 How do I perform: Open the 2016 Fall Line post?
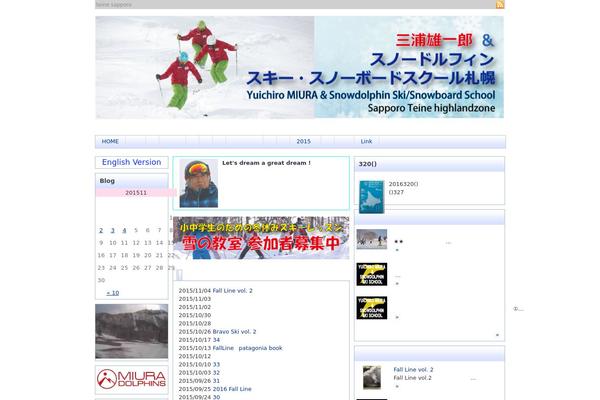tap(232, 389)
